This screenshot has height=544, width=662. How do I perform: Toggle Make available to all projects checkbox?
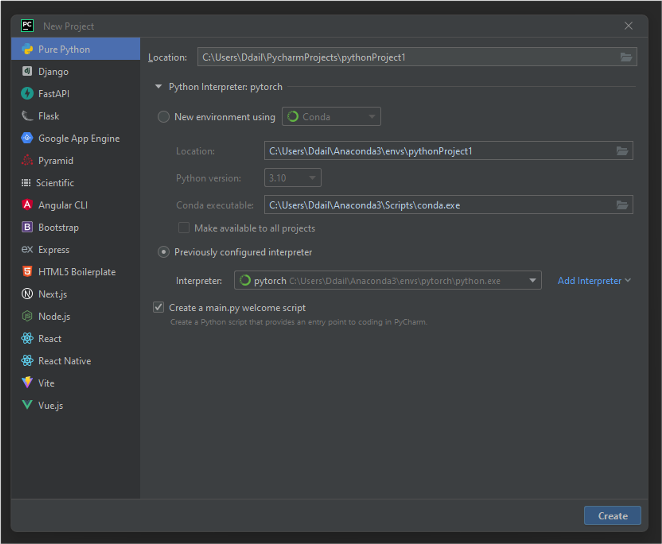[184, 228]
